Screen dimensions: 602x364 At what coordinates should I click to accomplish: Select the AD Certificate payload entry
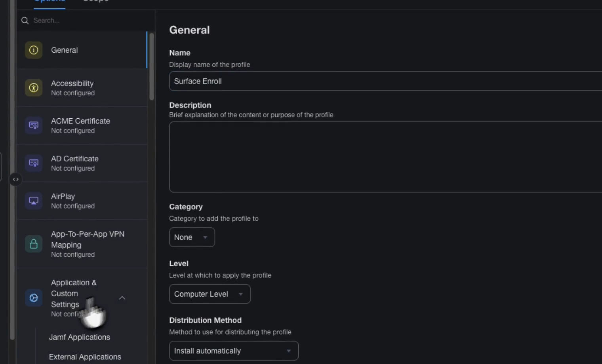click(82, 163)
